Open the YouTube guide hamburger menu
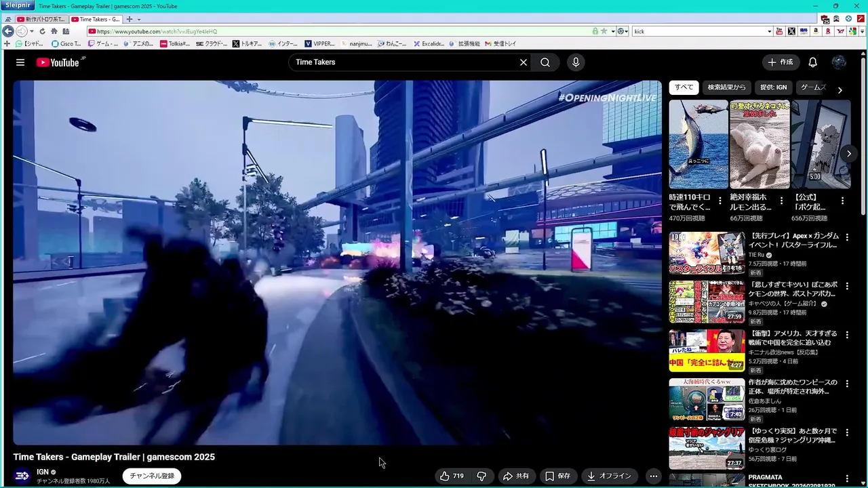The height and width of the screenshot is (488, 868). point(20,62)
